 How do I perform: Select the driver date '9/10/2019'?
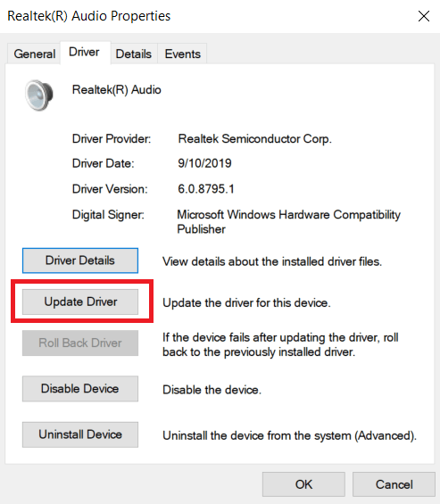204,163
